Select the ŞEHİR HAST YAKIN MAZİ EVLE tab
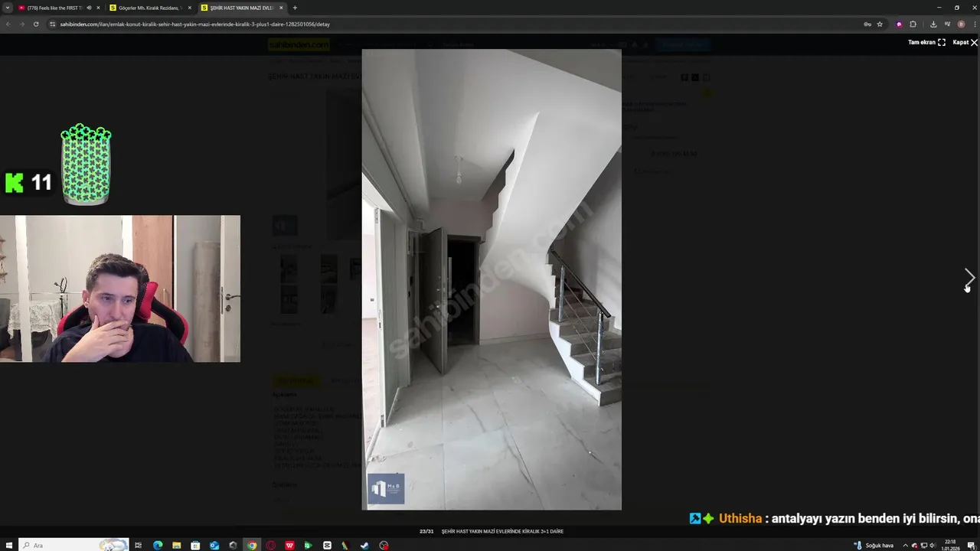This screenshot has width=980, height=551. point(241,8)
